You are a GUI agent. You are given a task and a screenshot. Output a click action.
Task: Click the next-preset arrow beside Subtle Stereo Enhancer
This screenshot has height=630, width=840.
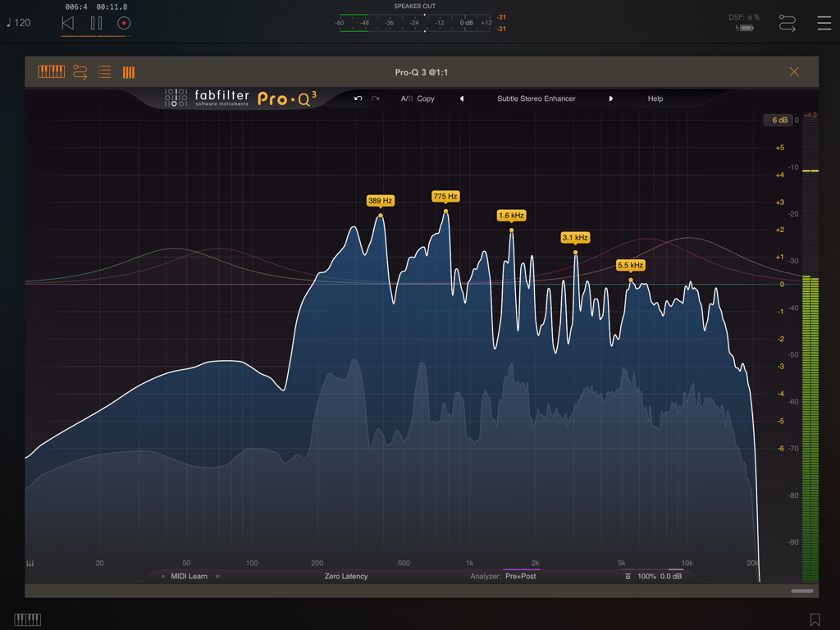pyautogui.click(x=612, y=98)
